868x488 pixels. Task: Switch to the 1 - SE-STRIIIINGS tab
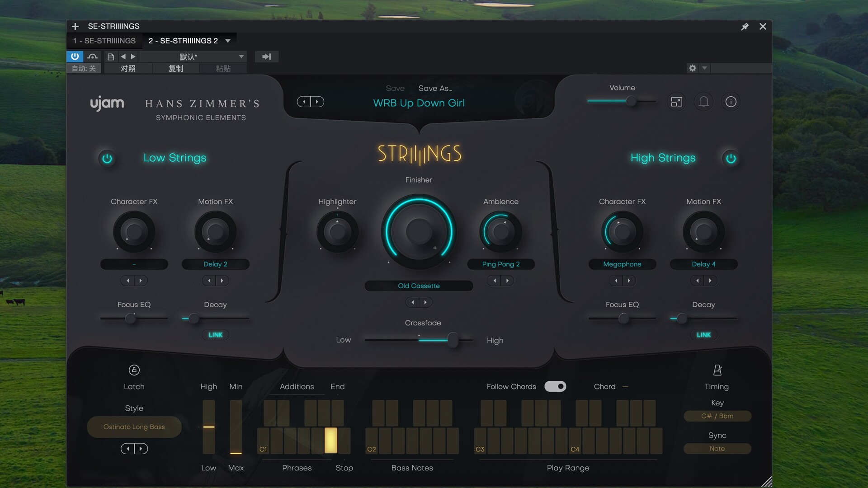click(104, 41)
